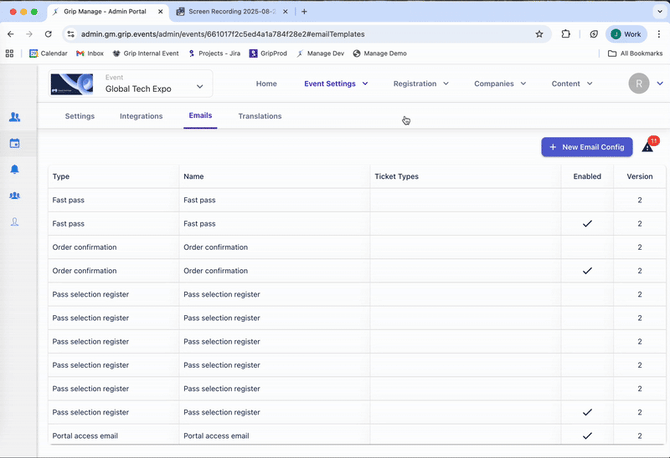This screenshot has width=670, height=458.
Task: Open the single user outline icon in sidebar
Action: [x=15, y=222]
